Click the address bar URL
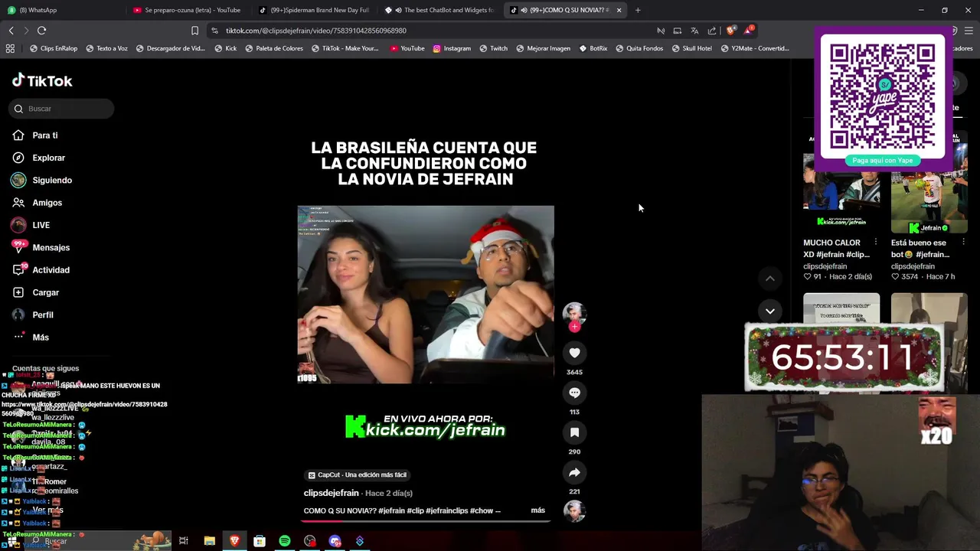 pos(315,31)
